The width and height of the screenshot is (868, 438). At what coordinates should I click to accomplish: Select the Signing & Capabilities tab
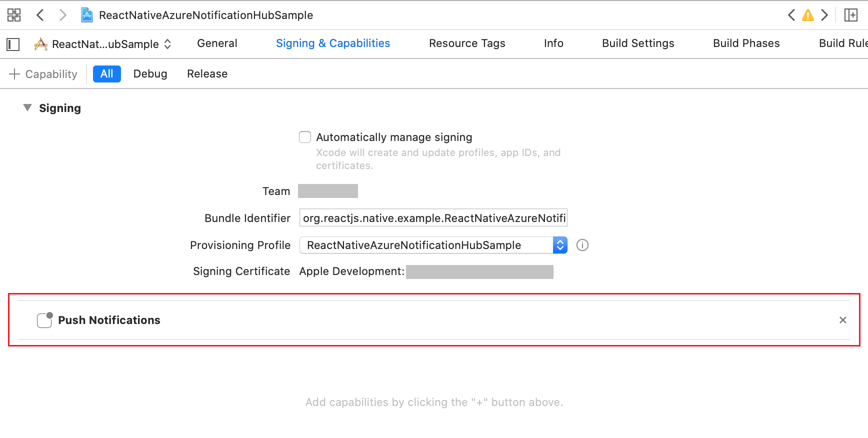point(333,43)
